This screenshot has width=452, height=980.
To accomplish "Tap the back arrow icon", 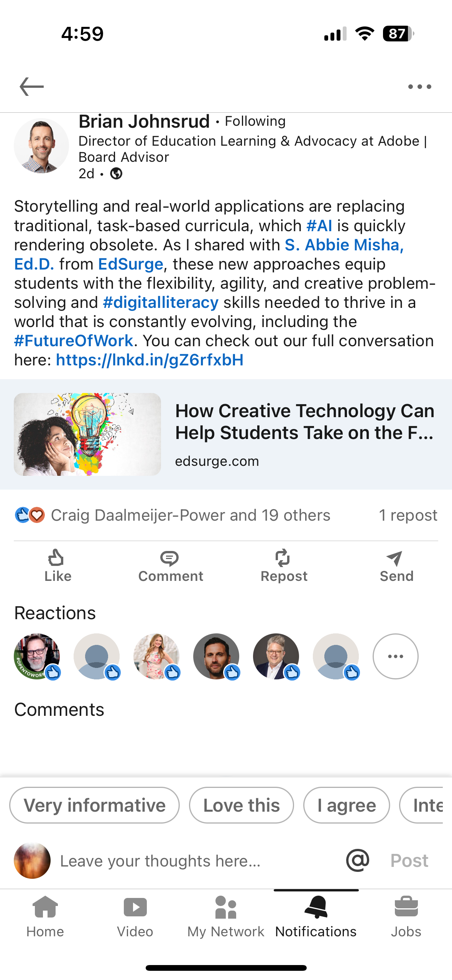I will tap(32, 87).
